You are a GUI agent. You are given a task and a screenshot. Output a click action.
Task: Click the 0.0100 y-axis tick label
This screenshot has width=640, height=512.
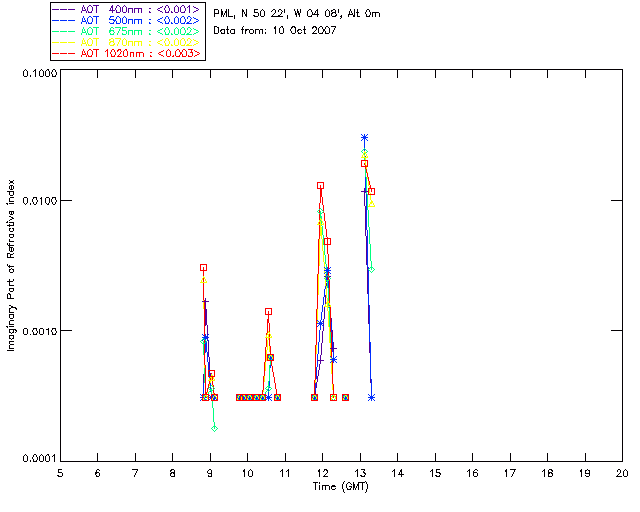tap(40, 201)
